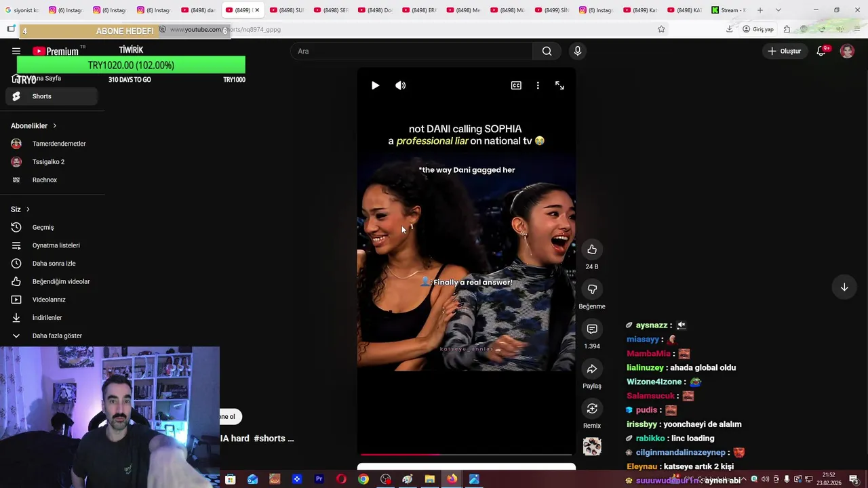Select Shorts in the sidebar
868x488 pixels.
pyautogui.click(x=52, y=96)
